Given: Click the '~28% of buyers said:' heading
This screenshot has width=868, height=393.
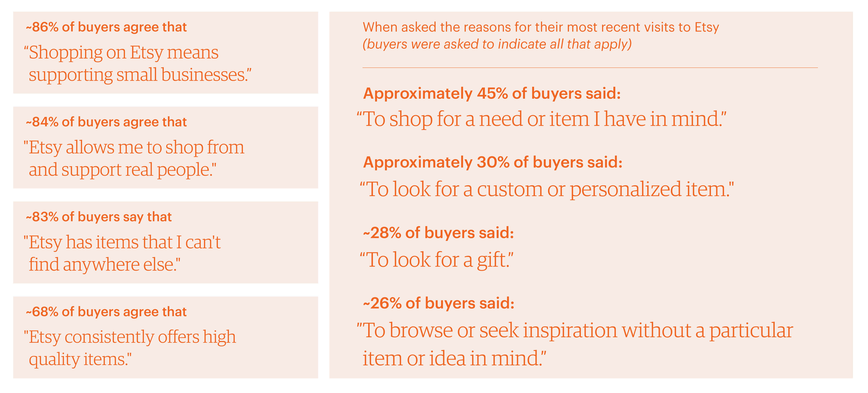Looking at the screenshot, I should pos(438,233).
